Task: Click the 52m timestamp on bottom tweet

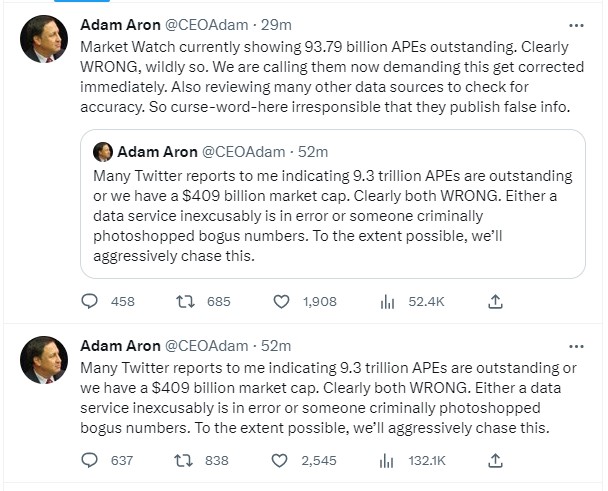Action: tap(275, 346)
